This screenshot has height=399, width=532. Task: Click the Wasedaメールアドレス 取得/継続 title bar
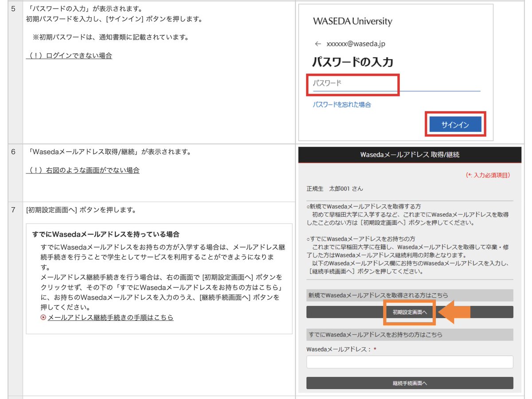tap(410, 155)
